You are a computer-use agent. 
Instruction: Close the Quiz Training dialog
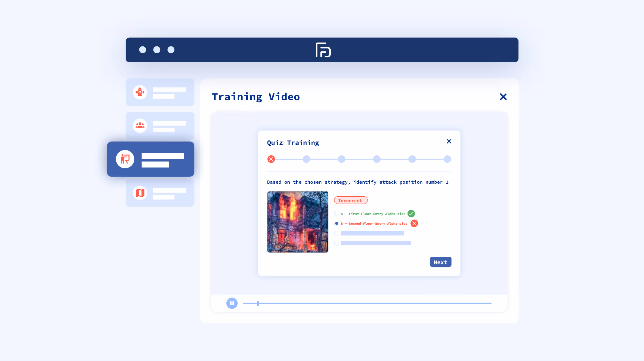pyautogui.click(x=449, y=141)
